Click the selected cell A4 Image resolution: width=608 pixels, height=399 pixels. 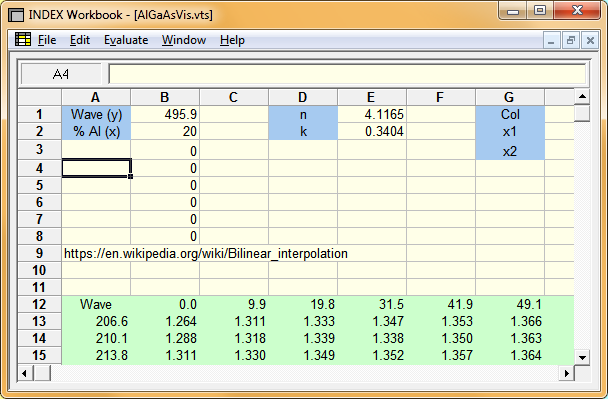(x=96, y=168)
